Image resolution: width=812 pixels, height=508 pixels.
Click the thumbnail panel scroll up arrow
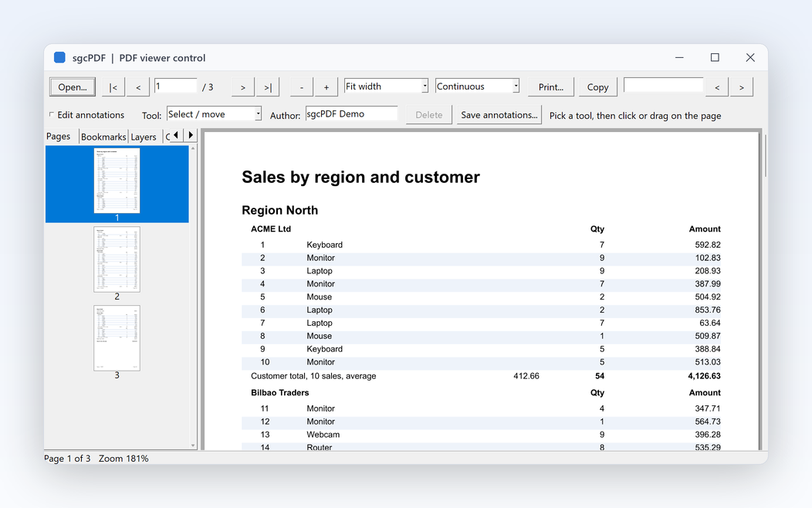(193, 149)
